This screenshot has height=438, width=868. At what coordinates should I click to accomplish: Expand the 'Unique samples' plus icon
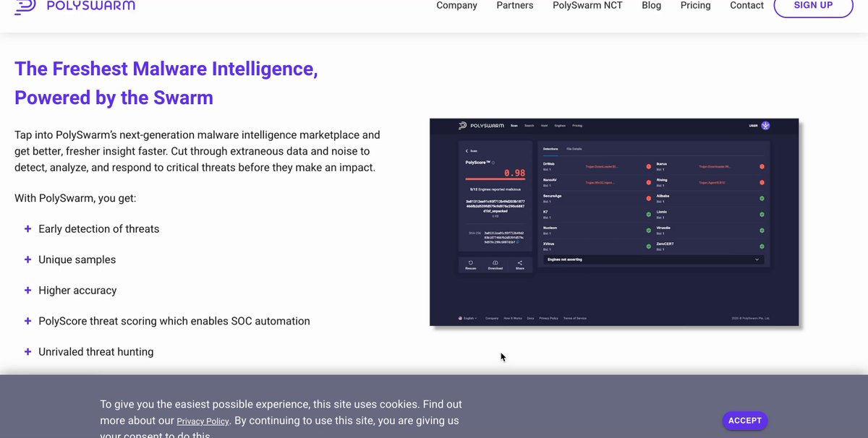click(27, 259)
